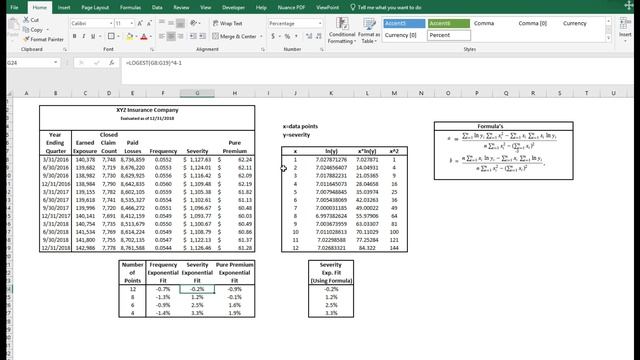Open the Name Box dropdown arrow
This screenshot has width=640, height=360.
(56, 63)
